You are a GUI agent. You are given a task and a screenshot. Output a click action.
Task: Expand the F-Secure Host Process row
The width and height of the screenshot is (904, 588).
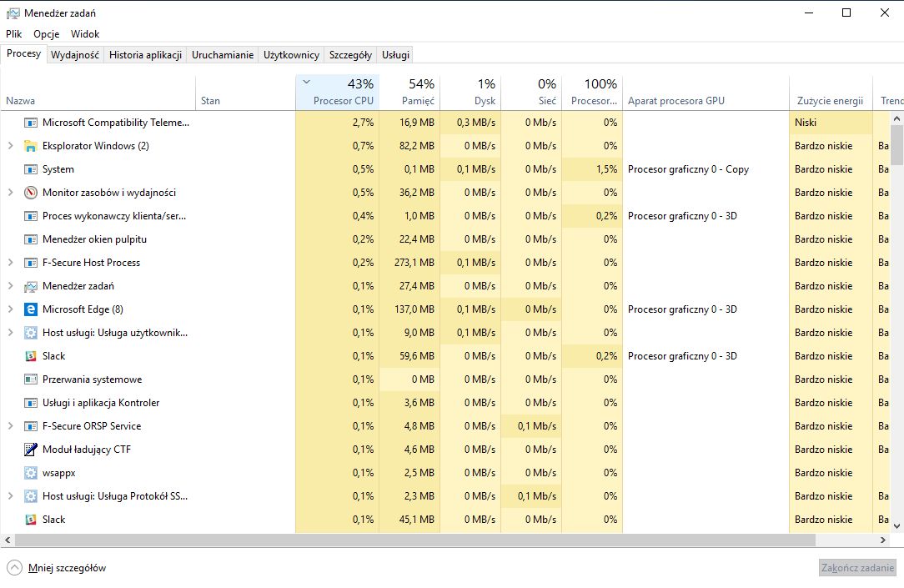point(10,263)
